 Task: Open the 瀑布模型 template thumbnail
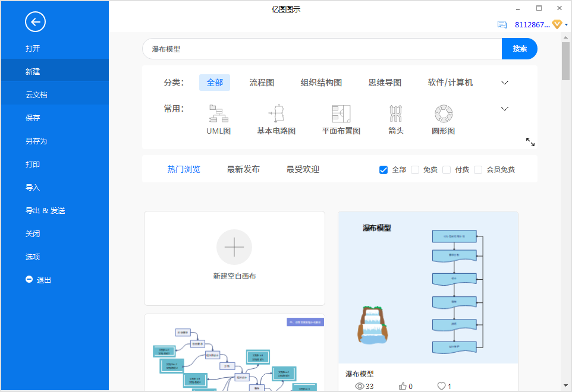tap(428, 287)
